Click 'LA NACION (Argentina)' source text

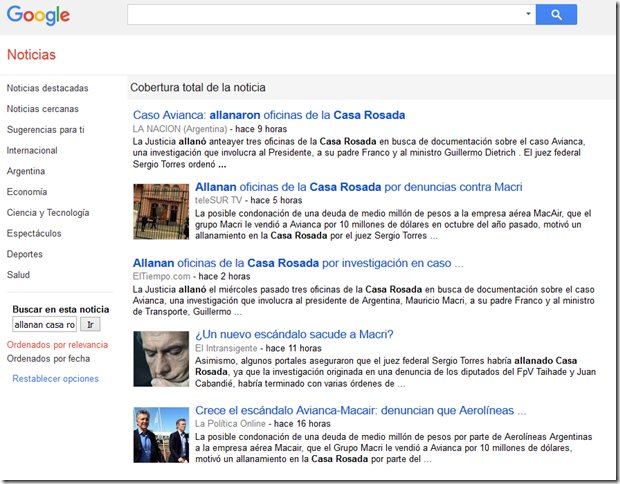point(180,129)
